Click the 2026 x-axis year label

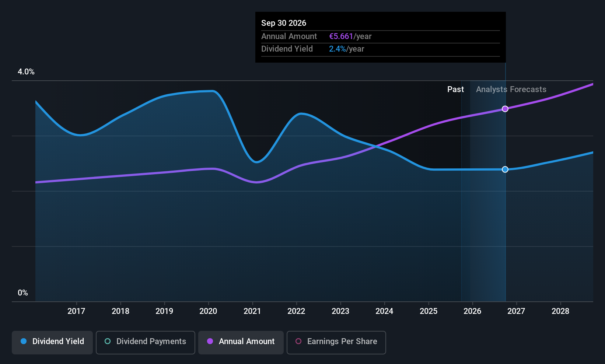pos(472,311)
